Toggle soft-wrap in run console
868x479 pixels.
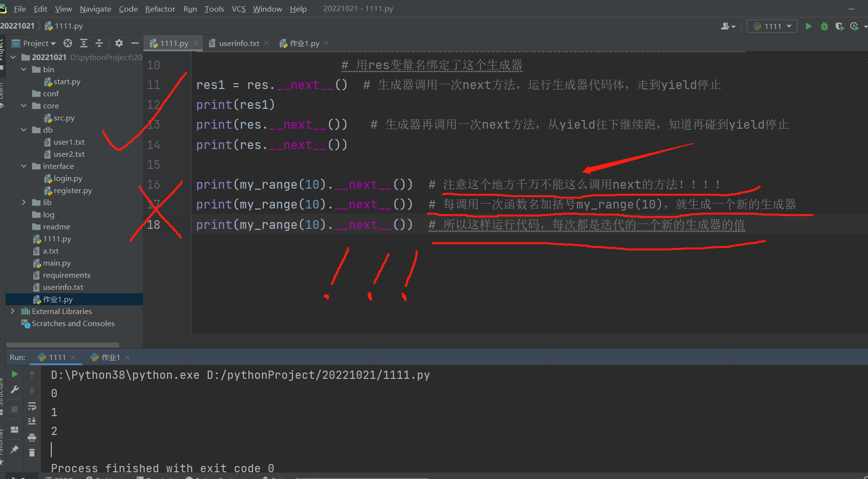pyautogui.click(x=32, y=406)
